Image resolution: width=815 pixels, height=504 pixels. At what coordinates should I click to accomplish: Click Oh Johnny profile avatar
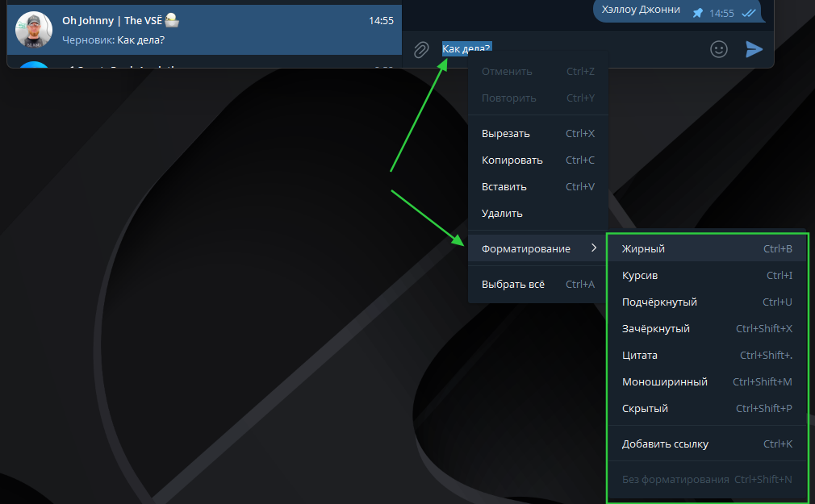(x=34, y=30)
